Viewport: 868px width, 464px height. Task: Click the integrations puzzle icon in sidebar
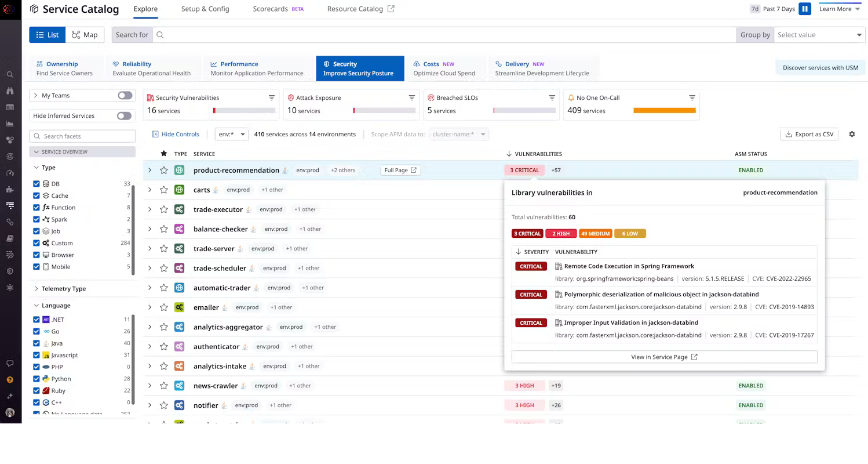[x=10, y=189]
